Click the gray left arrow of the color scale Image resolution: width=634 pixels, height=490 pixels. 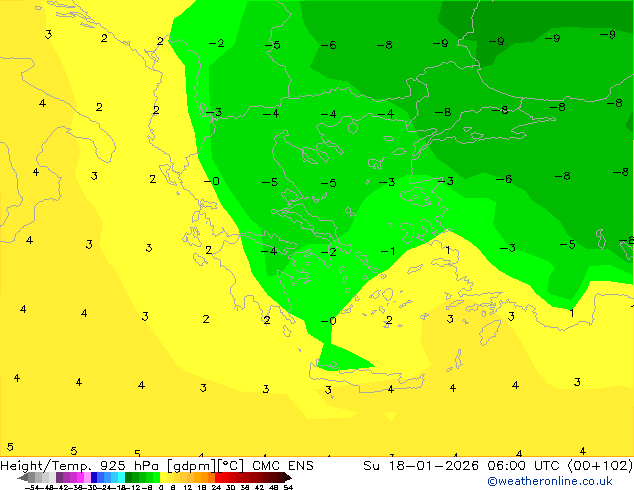23,477
